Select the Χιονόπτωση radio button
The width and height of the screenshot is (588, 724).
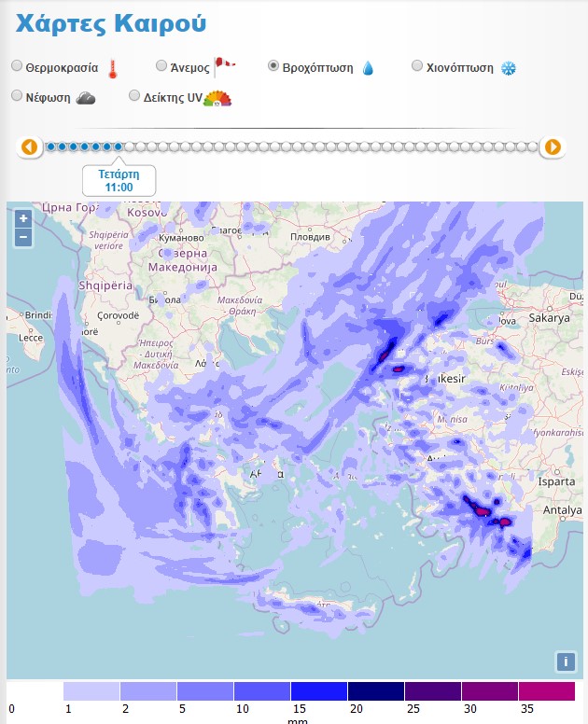[416, 65]
